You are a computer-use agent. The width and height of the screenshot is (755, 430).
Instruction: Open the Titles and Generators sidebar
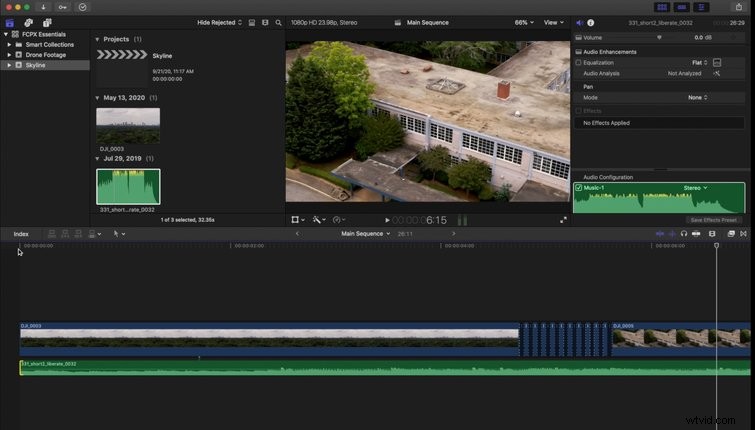point(47,23)
